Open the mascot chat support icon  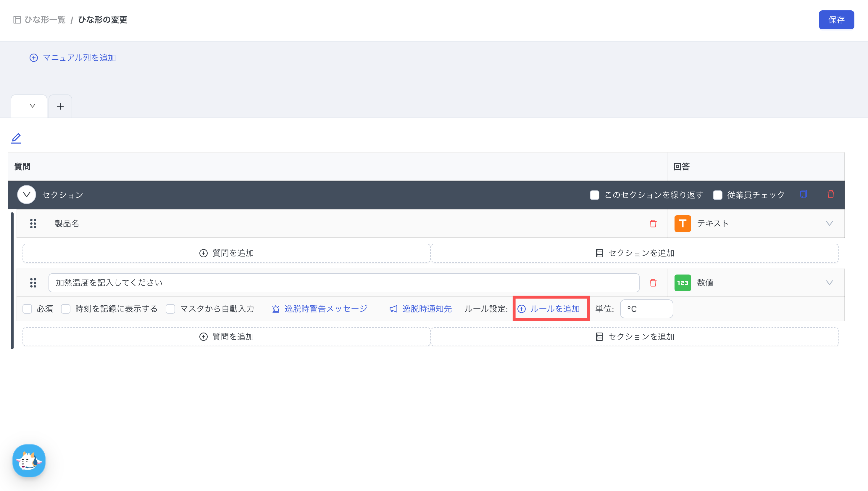coord(29,461)
